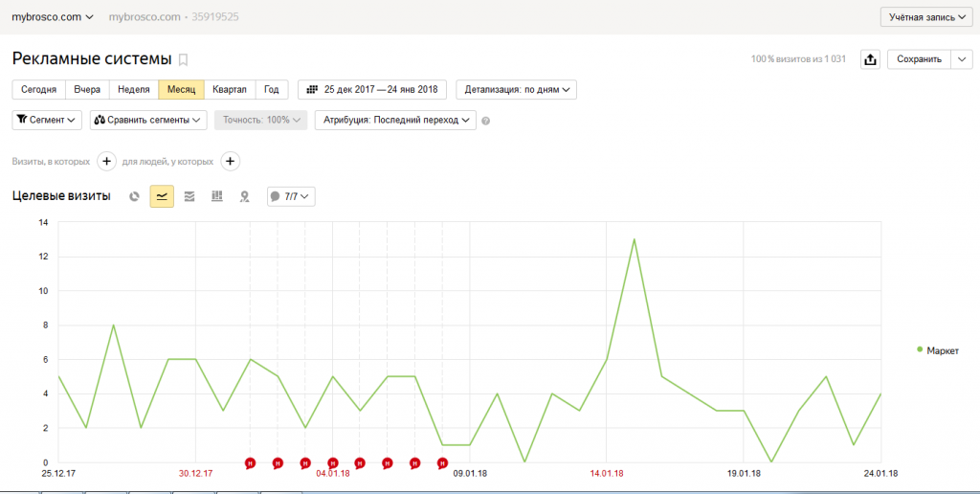Switch to the line chart view

pyautogui.click(x=162, y=196)
